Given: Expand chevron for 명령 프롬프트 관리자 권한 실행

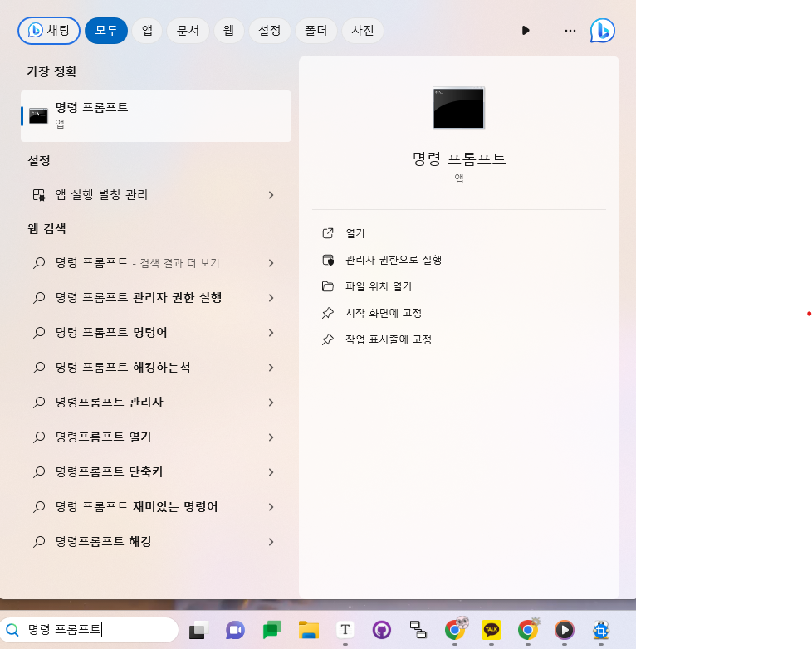Looking at the screenshot, I should (271, 298).
